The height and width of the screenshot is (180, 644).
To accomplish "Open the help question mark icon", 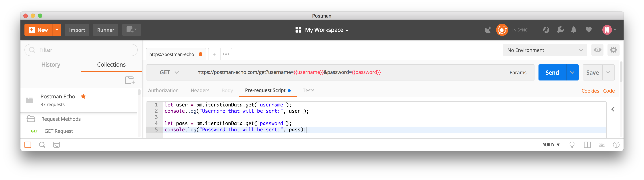I will tap(616, 145).
